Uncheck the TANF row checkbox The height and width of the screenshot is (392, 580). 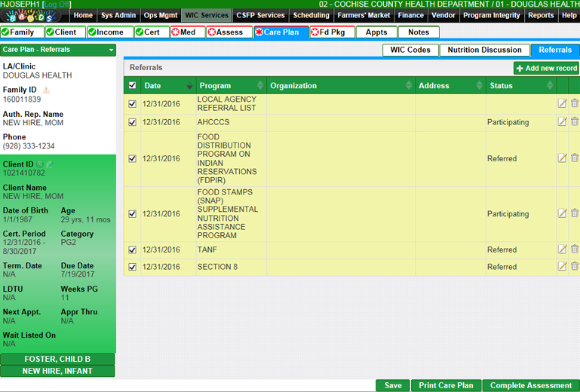click(x=133, y=250)
